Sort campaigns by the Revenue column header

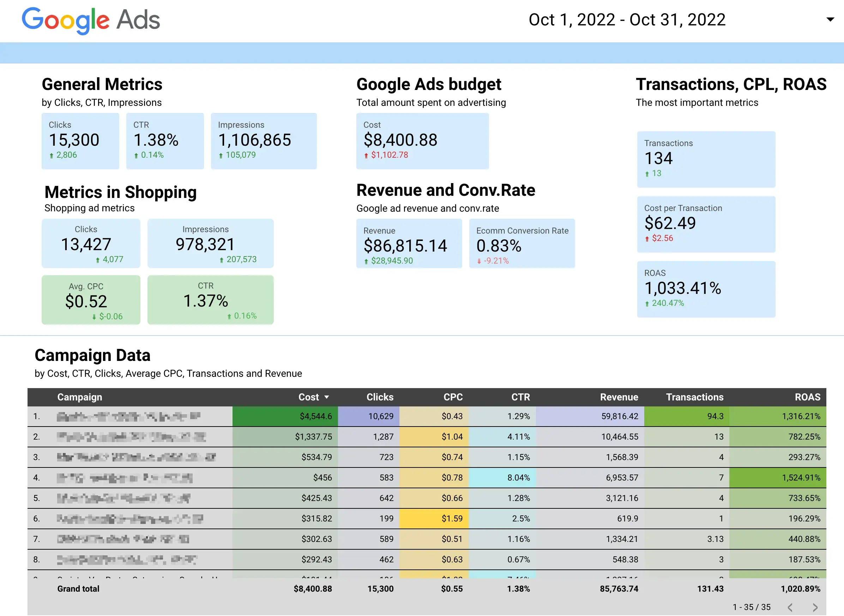[619, 397]
